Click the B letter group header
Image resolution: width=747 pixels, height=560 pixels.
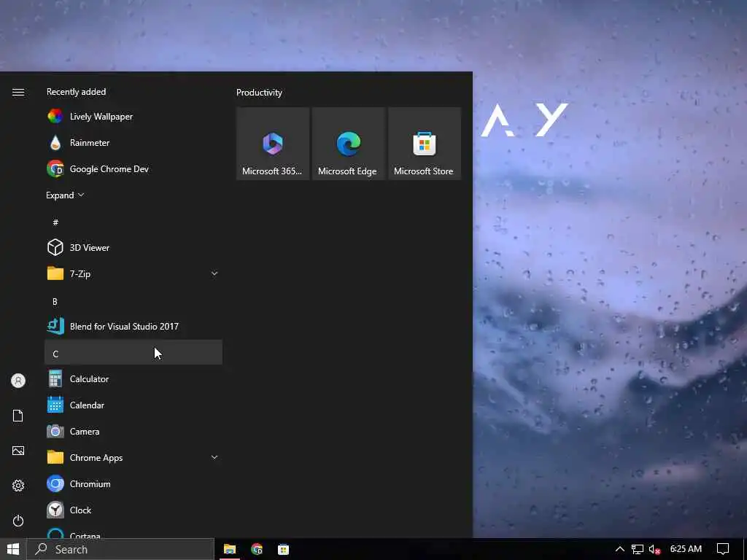133,301
